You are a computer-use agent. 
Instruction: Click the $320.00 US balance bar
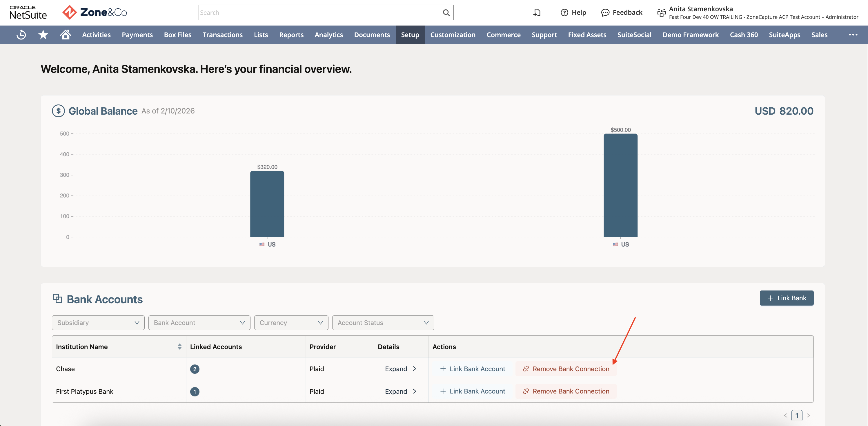267,204
